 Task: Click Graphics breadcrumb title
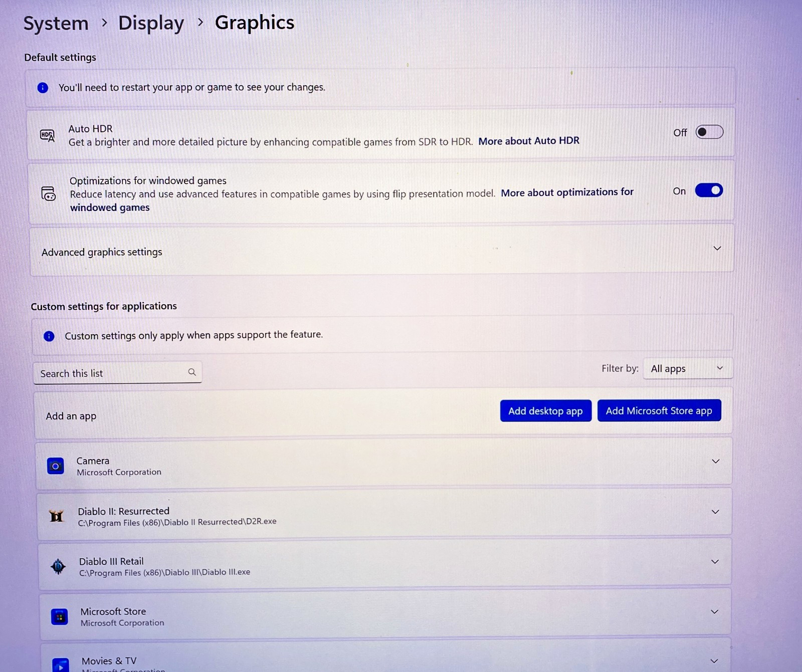click(255, 23)
